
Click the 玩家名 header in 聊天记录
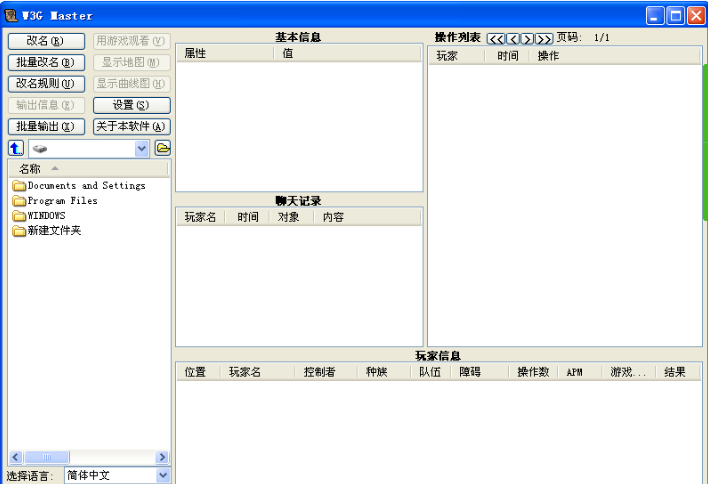200,217
